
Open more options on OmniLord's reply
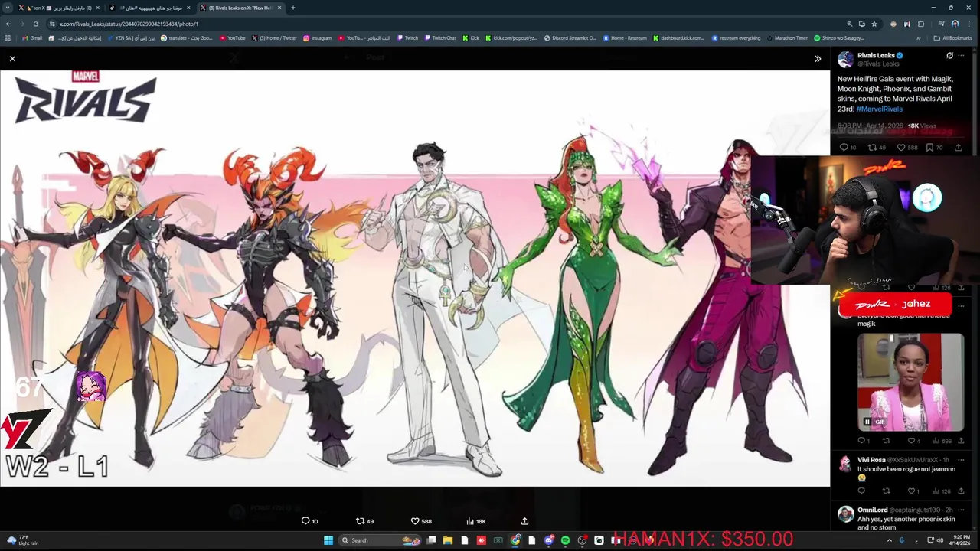tap(961, 510)
